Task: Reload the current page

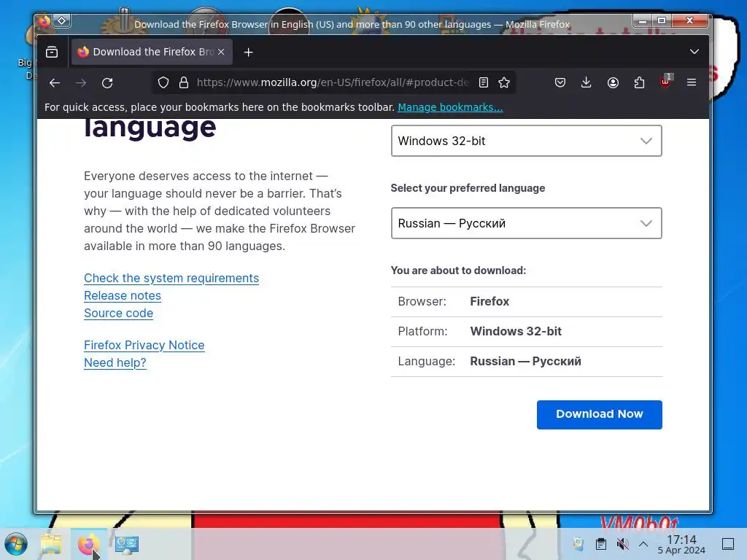Action: [x=107, y=83]
